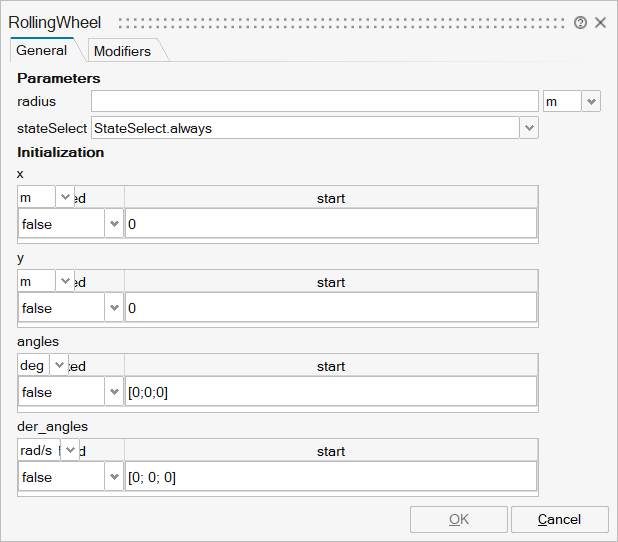The width and height of the screenshot is (618, 542).
Task: Click the radius input field
Action: click(314, 101)
